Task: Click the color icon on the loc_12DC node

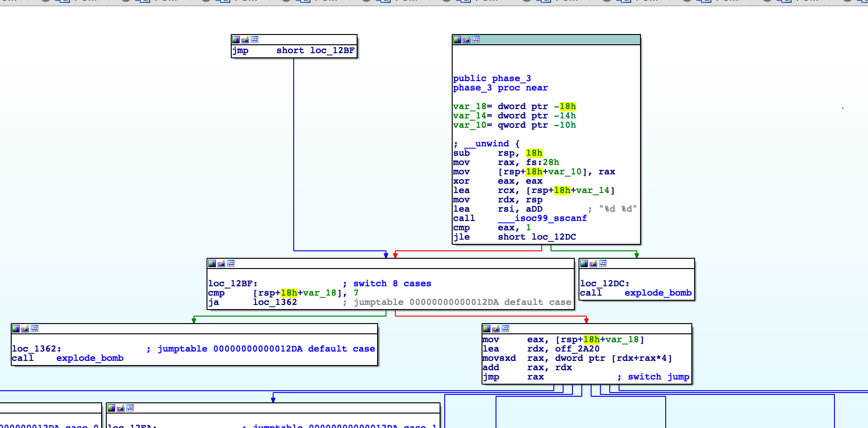Action: click(x=584, y=263)
